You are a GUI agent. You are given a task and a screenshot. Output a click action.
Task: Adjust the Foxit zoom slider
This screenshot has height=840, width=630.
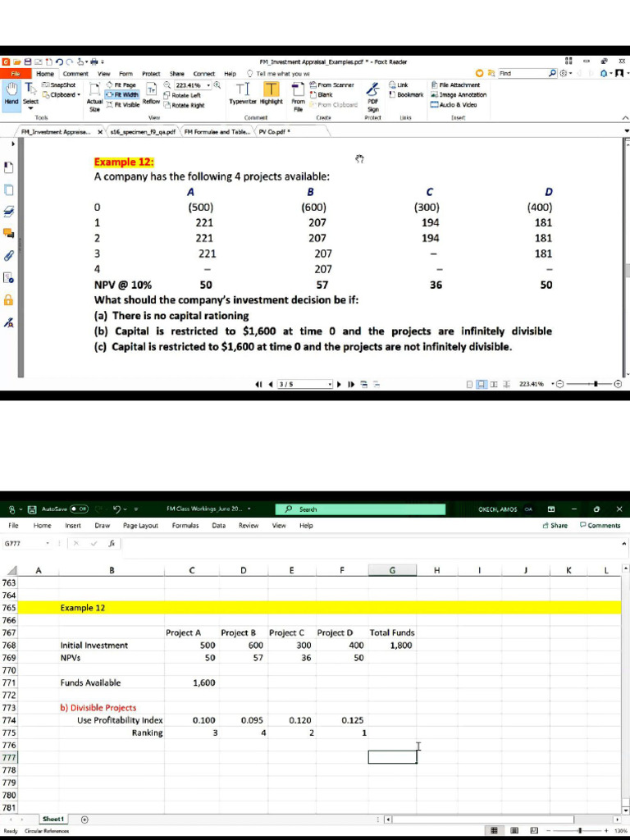597,384
